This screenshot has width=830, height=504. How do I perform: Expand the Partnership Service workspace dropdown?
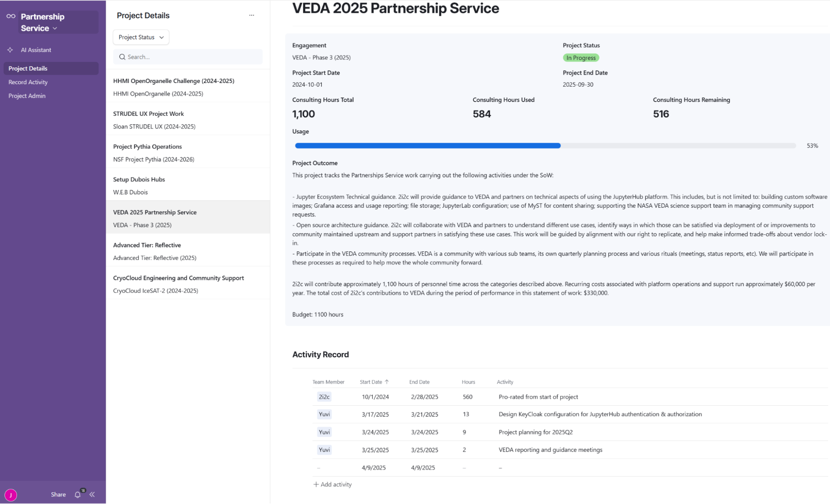pos(55,28)
